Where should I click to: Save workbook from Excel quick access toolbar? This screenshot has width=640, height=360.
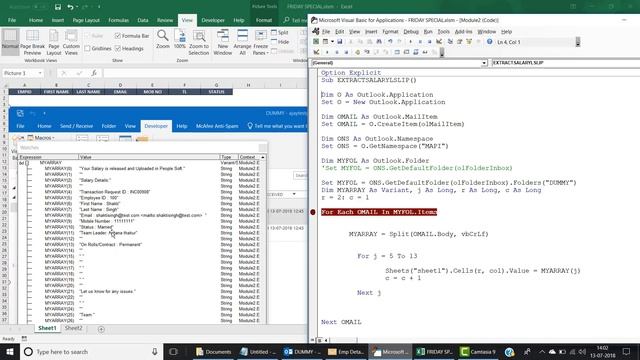coord(58,7)
